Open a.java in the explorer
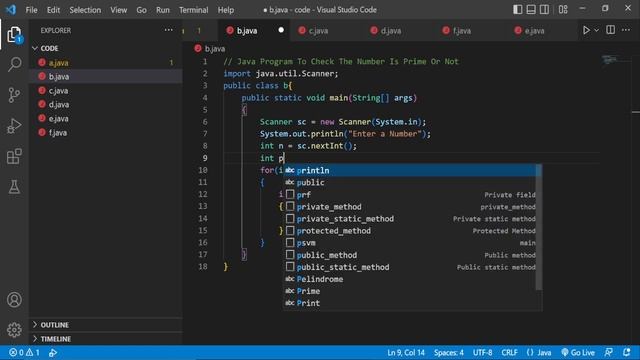 tap(106, 63)
